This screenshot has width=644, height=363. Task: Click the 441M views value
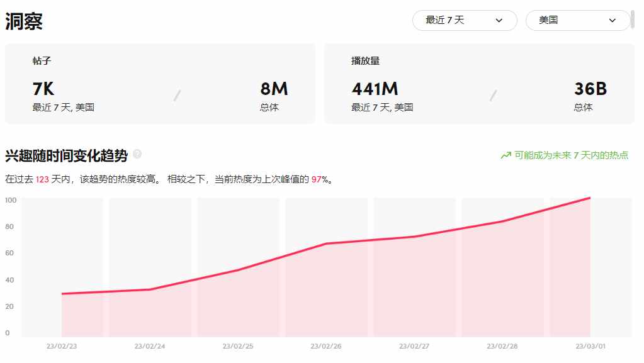click(x=375, y=89)
